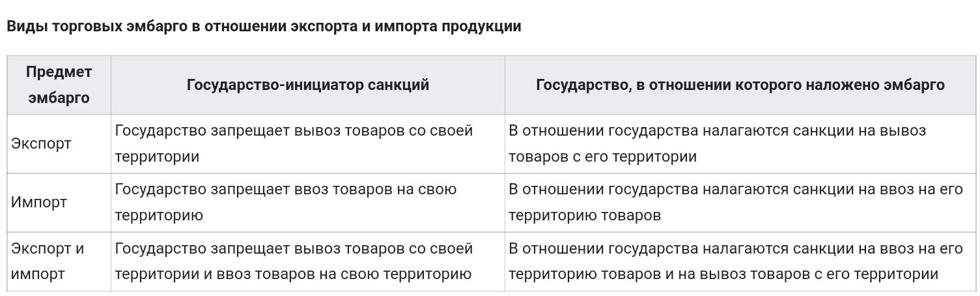Select the 'Предмет эмбарго' column header
This screenshot has width=980, height=296.
[x=59, y=85]
